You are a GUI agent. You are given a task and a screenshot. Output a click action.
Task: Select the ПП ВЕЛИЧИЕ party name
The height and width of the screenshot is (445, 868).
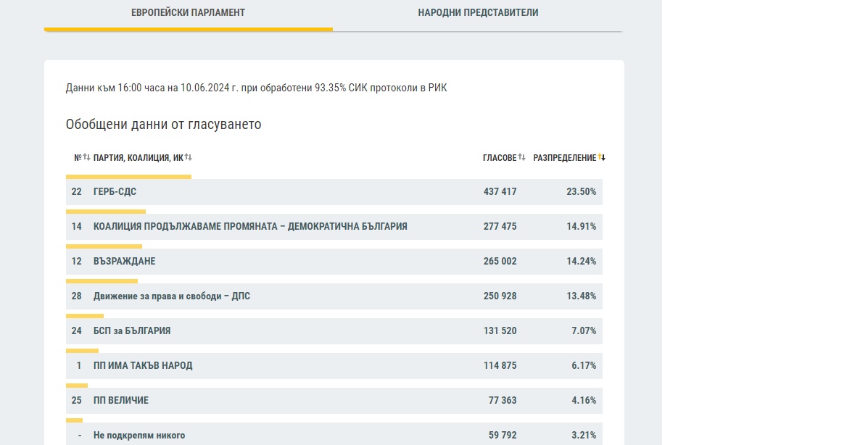tap(121, 401)
